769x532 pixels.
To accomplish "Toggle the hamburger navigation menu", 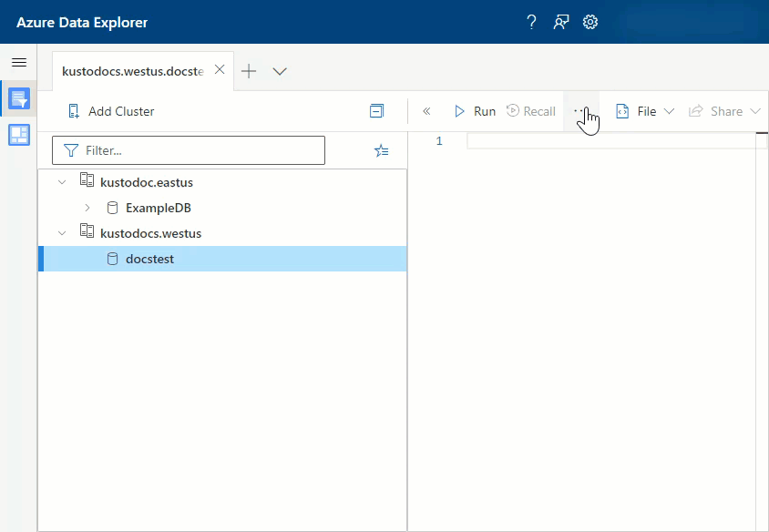I will (18, 63).
